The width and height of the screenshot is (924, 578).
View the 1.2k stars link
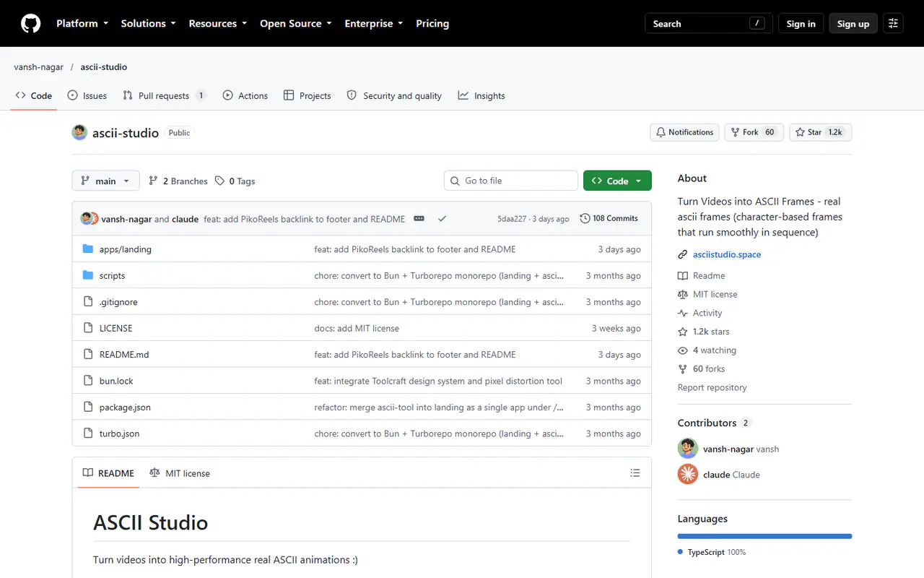click(704, 332)
